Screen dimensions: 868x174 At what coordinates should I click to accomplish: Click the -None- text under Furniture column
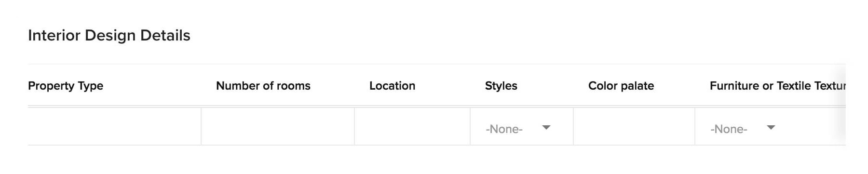point(729,129)
